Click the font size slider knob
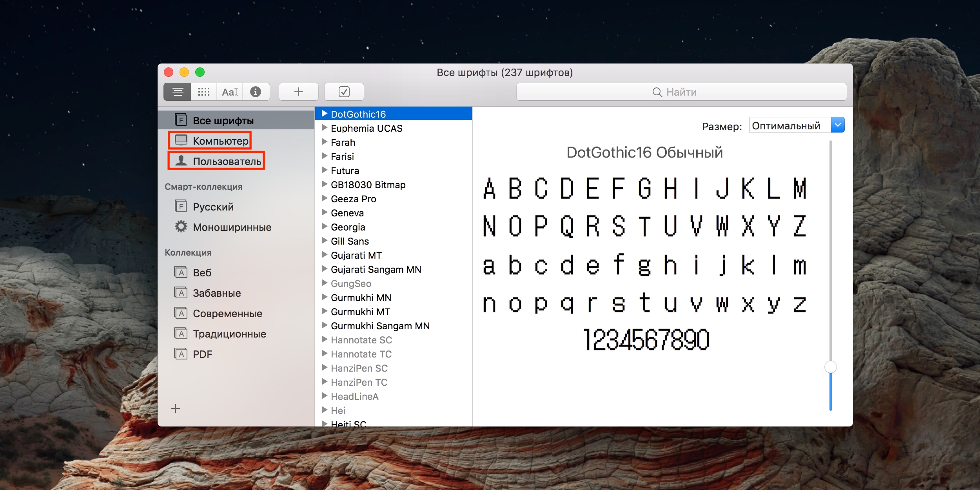 [831, 367]
